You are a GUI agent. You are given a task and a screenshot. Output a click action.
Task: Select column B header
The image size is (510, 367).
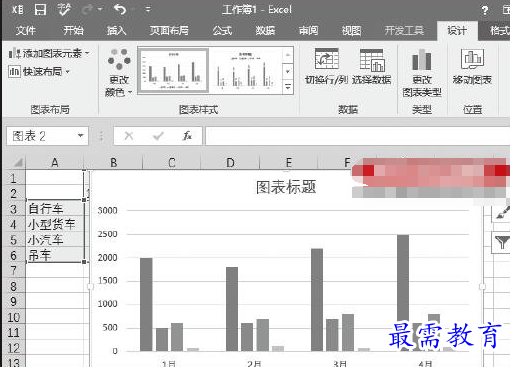113,163
